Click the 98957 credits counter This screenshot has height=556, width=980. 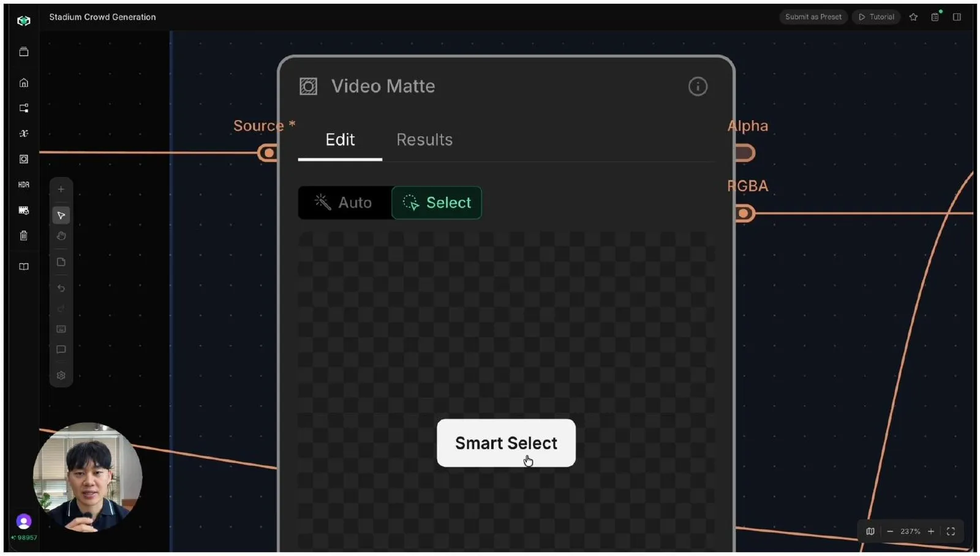24,538
